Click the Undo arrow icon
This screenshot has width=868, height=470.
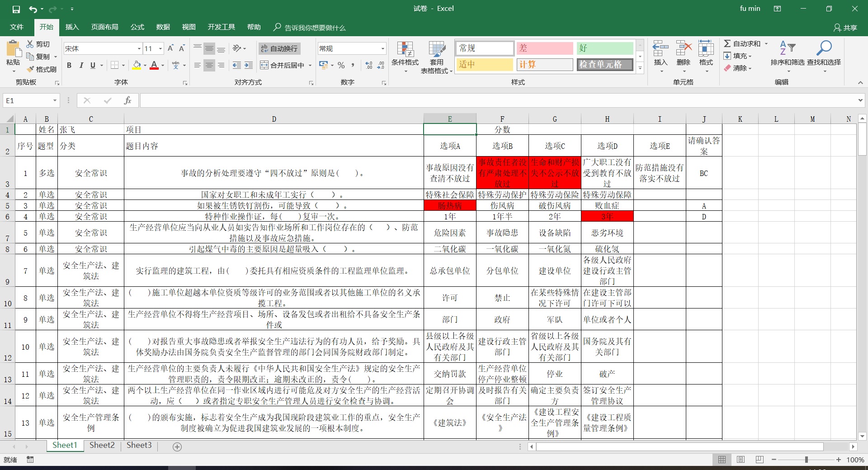pos(33,9)
